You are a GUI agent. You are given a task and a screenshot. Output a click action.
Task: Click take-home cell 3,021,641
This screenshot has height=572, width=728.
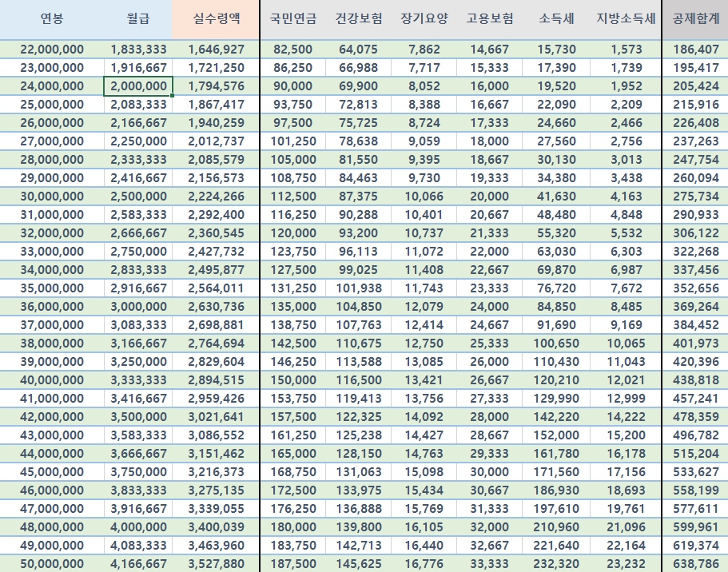tap(216, 416)
